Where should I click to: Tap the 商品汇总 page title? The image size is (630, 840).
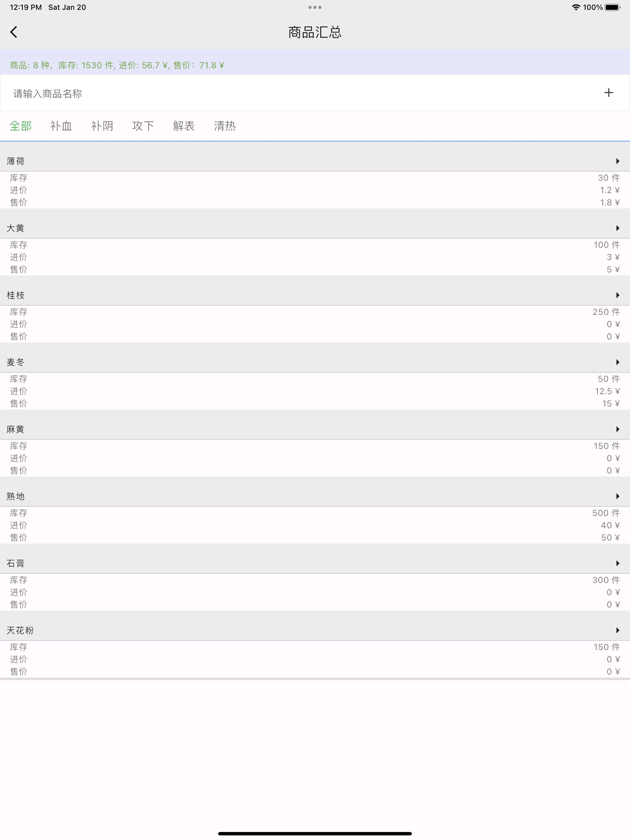[315, 32]
